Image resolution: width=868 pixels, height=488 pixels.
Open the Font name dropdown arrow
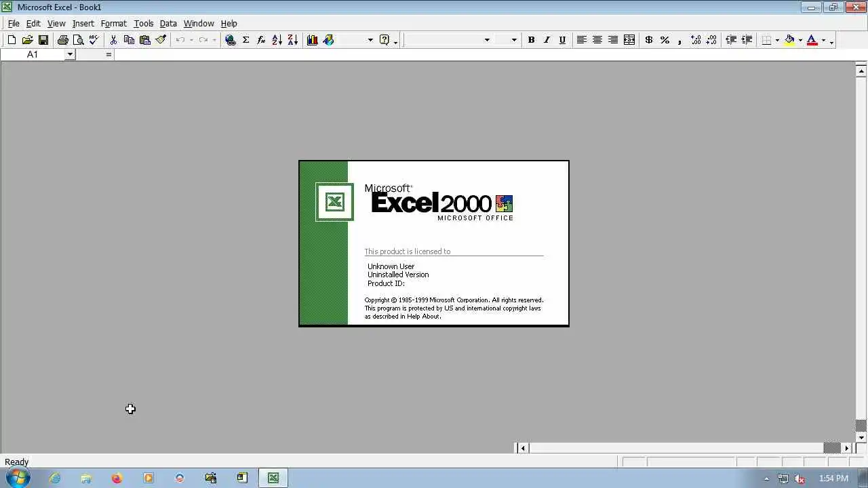pyautogui.click(x=487, y=40)
